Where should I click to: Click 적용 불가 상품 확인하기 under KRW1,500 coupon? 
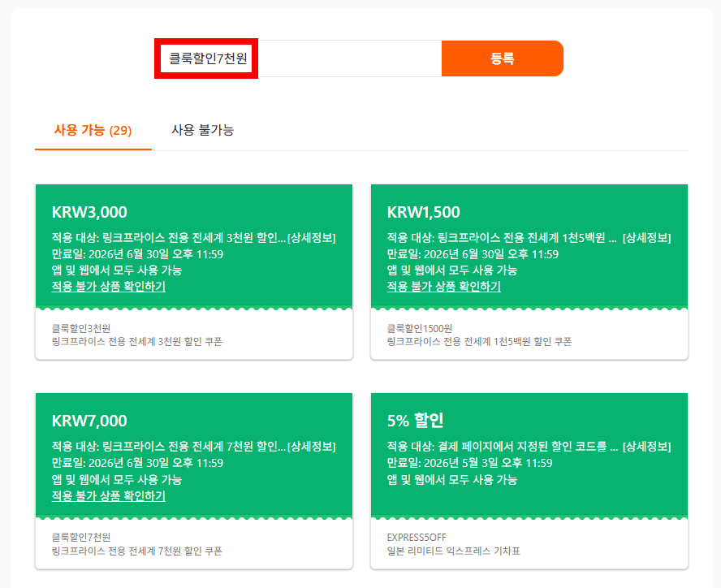coord(441,286)
